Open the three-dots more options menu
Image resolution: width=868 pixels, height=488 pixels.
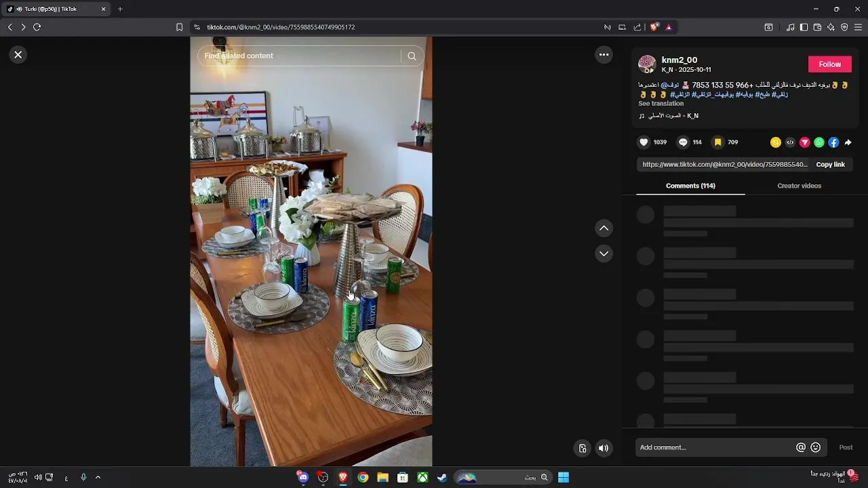(x=604, y=55)
